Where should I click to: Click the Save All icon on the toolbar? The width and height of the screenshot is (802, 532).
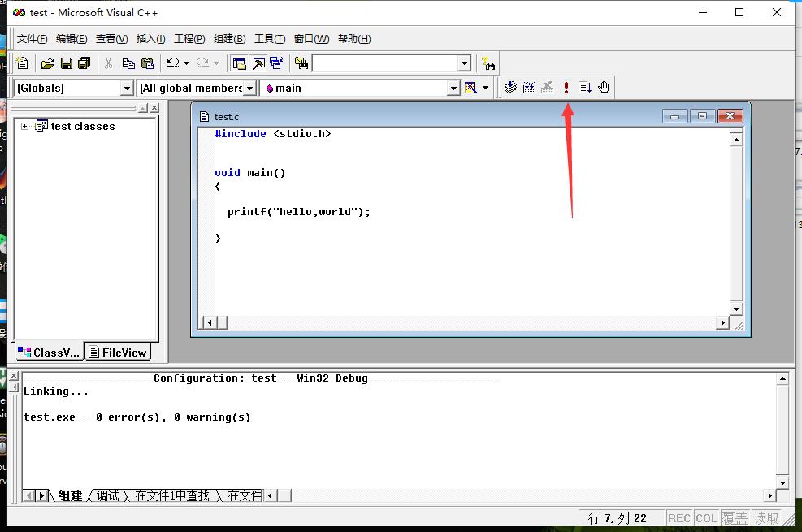[x=85, y=63]
